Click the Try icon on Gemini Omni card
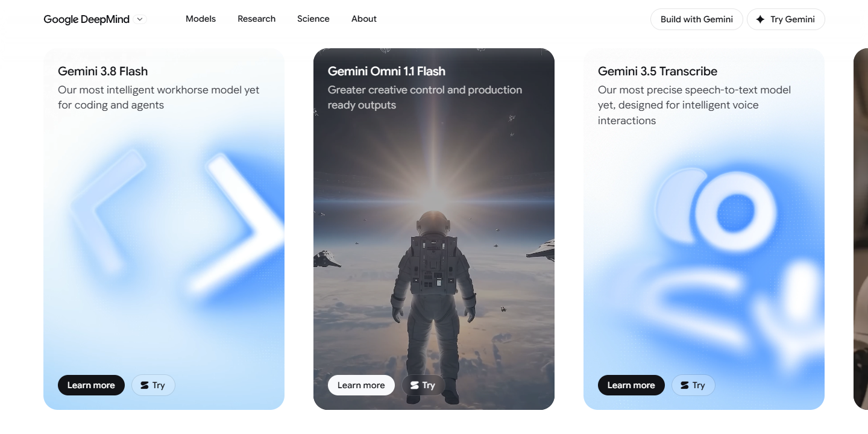 tap(415, 385)
